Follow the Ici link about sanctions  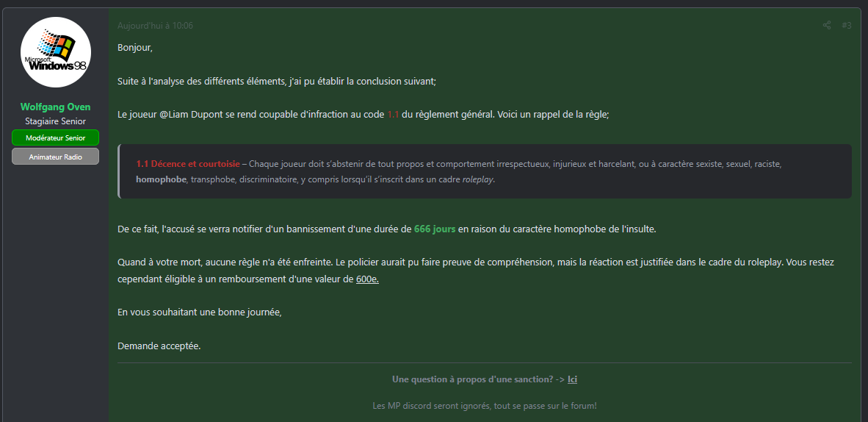point(572,379)
